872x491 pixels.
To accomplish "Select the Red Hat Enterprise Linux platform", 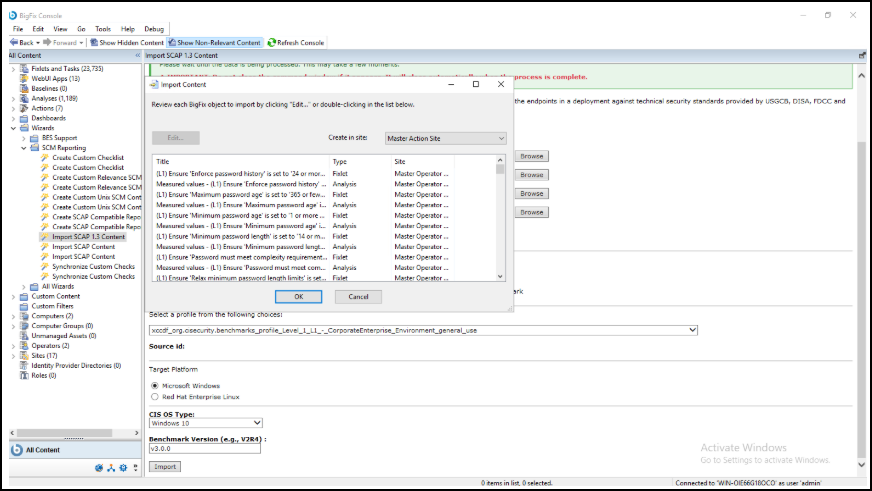I will tap(155, 397).
